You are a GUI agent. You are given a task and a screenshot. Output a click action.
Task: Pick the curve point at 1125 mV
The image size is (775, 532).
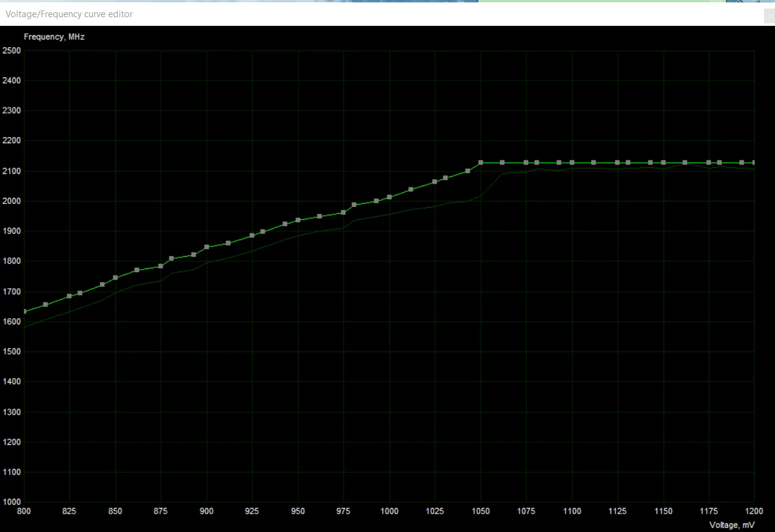[x=618, y=163]
